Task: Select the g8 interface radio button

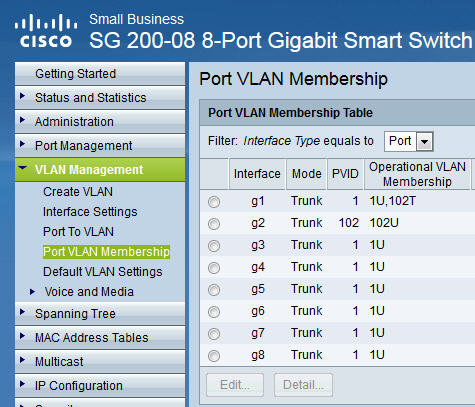Action: (214, 356)
